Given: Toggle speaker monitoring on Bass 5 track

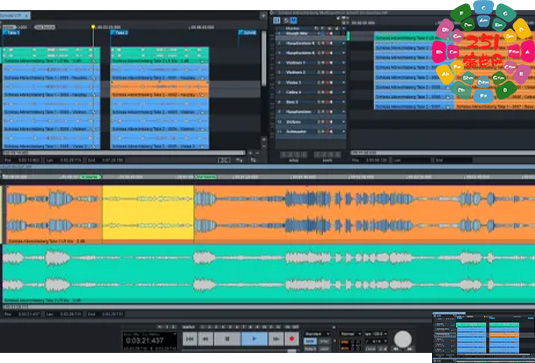Looking at the screenshot, I should [331, 102].
